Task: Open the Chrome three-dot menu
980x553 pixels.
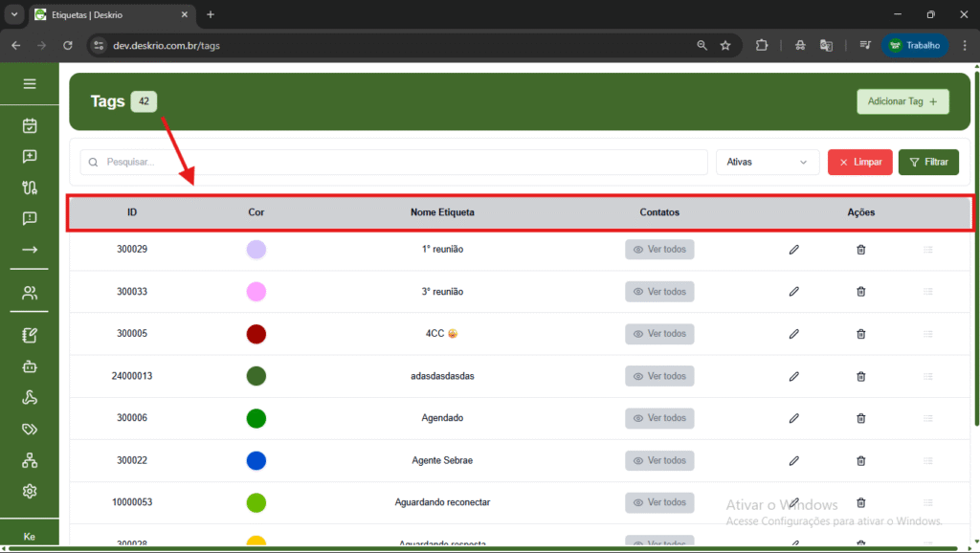Action: 963,45
